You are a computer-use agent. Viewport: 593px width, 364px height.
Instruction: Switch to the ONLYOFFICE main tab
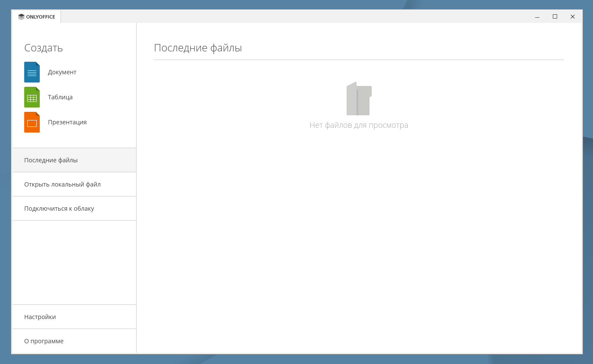37,17
